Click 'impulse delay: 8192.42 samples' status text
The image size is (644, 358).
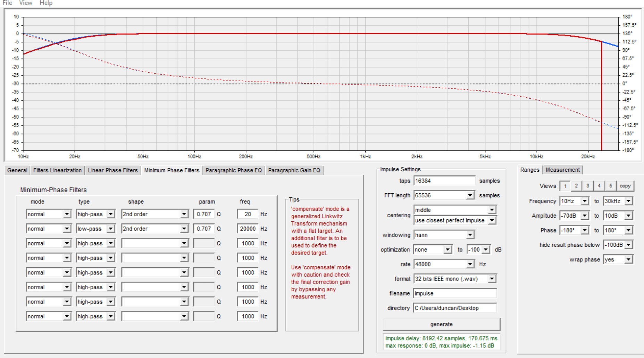pos(423,338)
